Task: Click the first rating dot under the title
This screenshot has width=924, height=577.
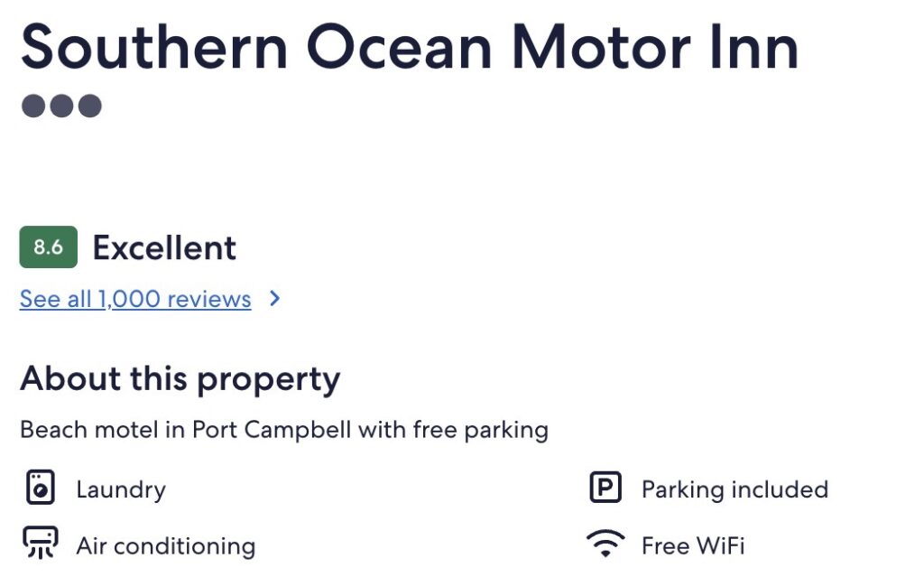Action: coord(32,107)
